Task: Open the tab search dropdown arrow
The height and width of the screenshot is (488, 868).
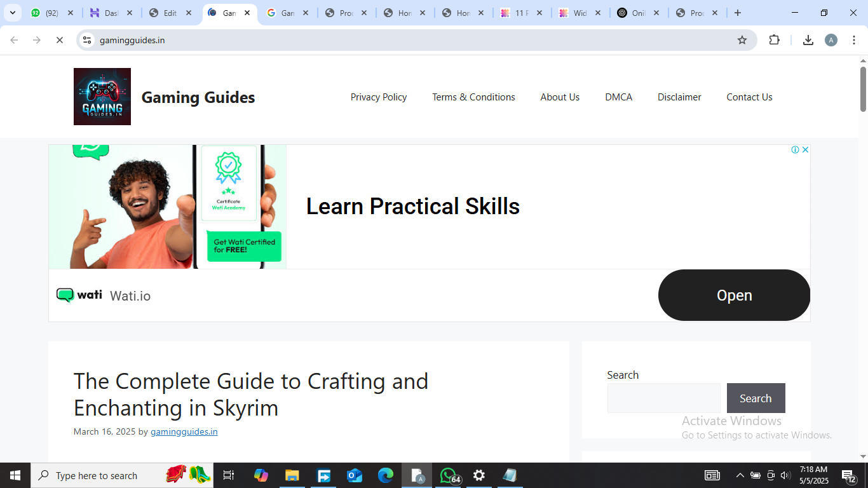Action: click(12, 13)
